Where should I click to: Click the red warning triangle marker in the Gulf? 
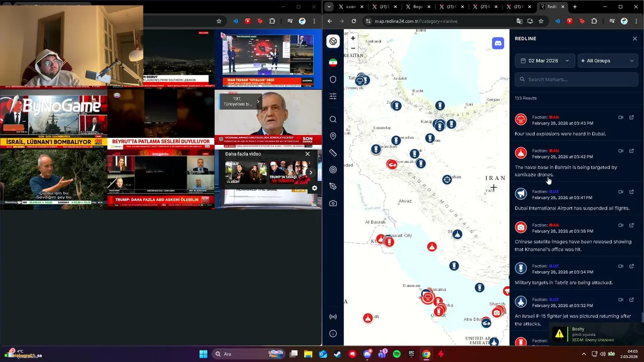[x=432, y=247]
